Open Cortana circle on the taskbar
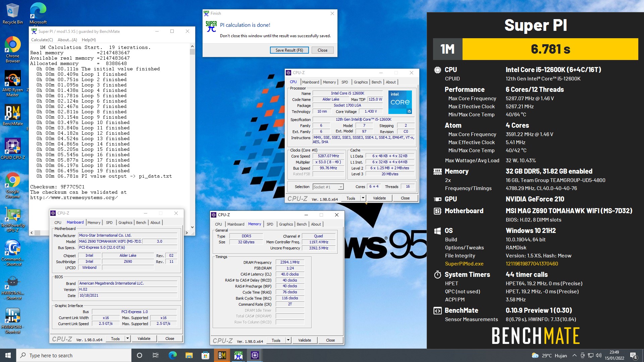 (140, 355)
